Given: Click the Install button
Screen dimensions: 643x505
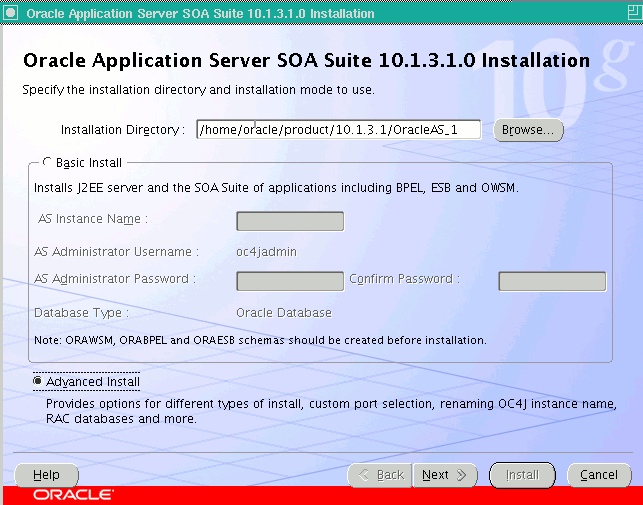Looking at the screenshot, I should (522, 475).
